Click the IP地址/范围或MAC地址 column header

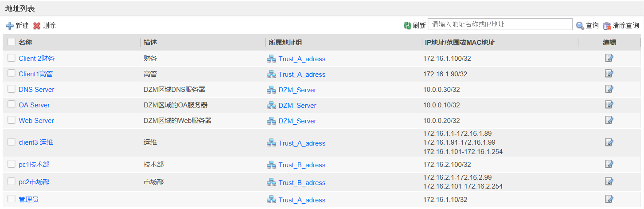click(460, 43)
